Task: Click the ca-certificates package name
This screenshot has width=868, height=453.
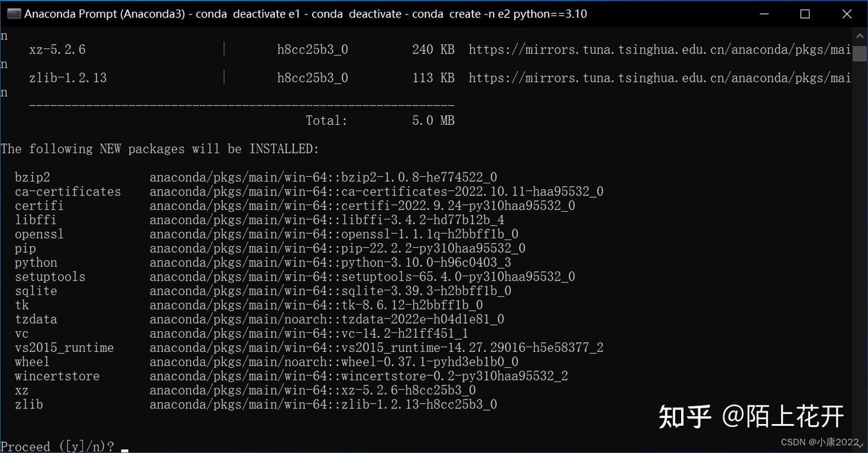Action: coord(68,191)
